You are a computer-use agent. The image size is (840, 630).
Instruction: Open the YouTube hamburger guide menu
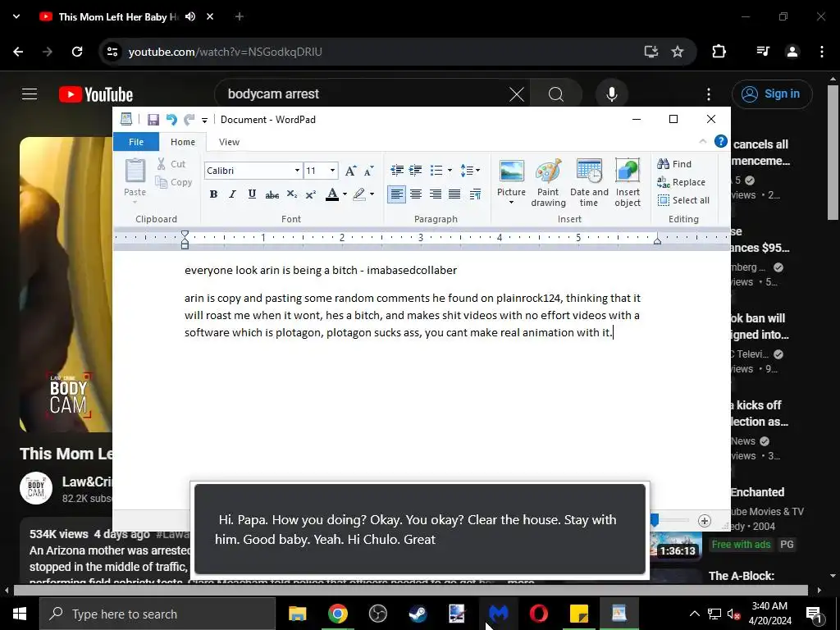pos(30,94)
